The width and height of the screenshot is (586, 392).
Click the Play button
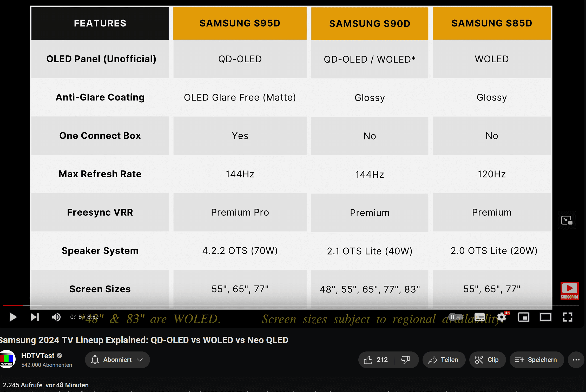pos(13,317)
